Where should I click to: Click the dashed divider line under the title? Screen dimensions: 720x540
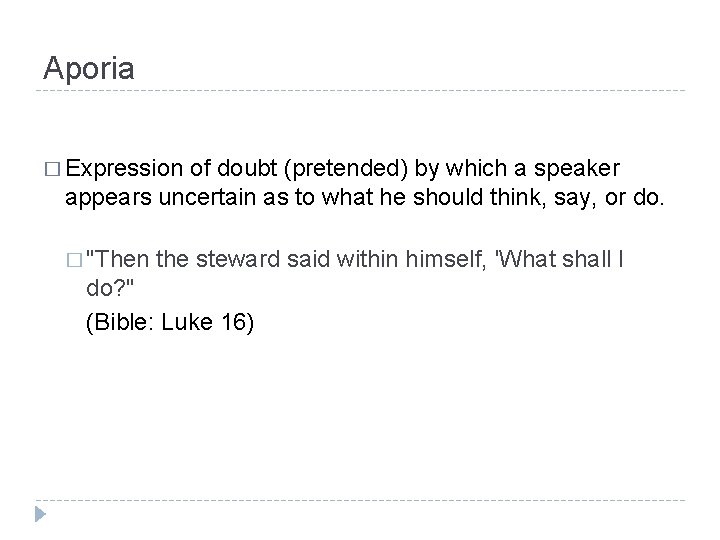coord(360,91)
